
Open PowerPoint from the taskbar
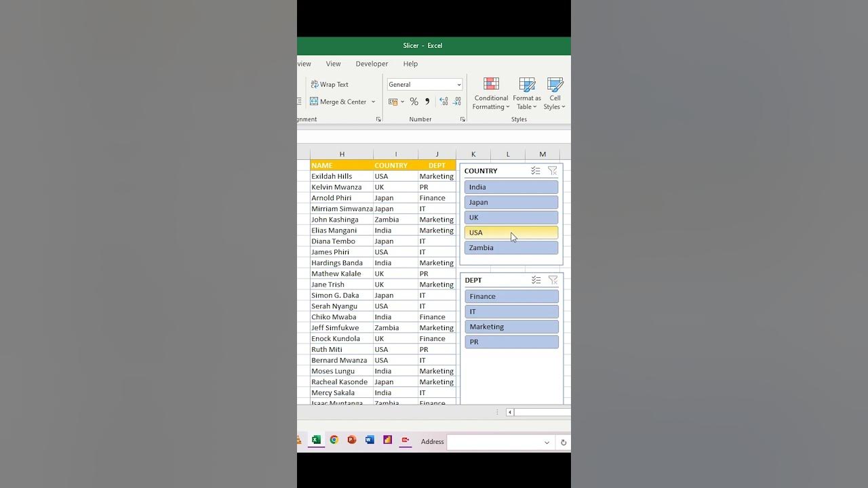point(351,440)
